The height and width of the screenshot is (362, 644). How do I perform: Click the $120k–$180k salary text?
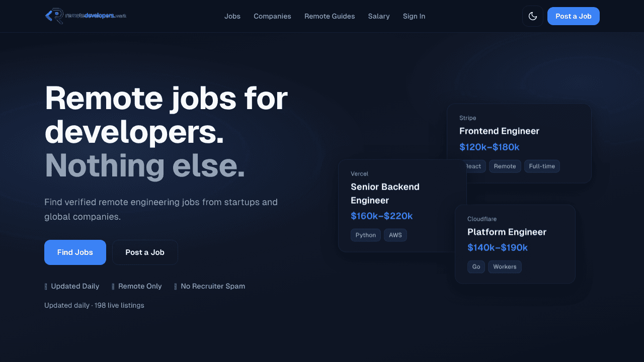489,147
